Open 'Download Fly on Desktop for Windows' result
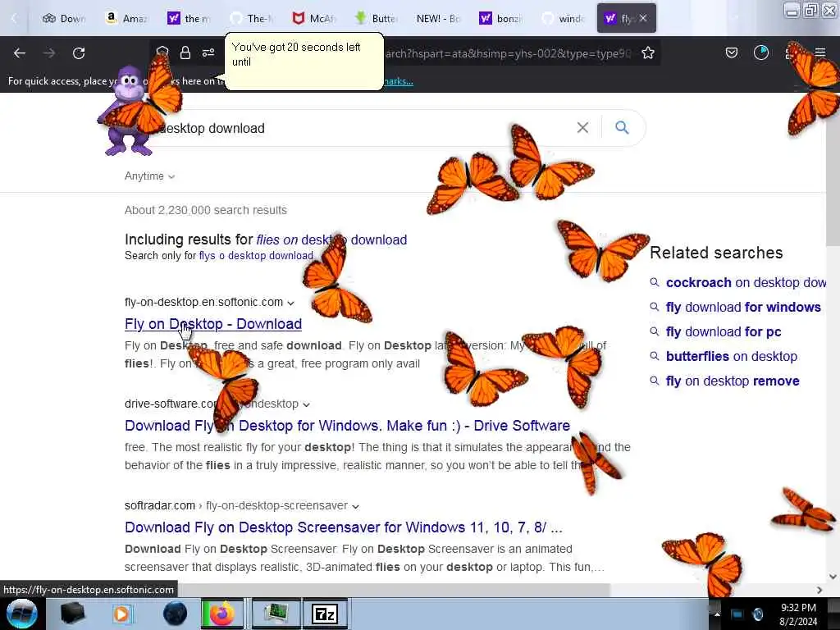Viewport: 840px width, 630px height. (347, 426)
